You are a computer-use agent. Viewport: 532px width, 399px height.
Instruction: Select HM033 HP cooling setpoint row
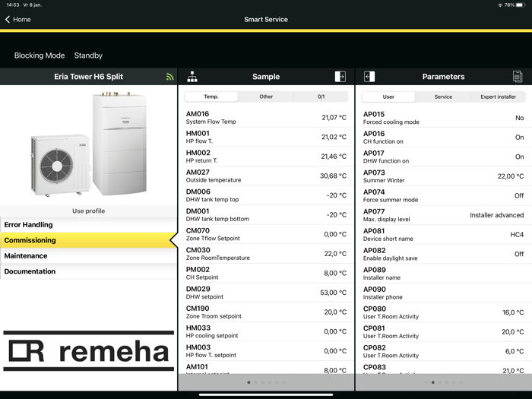click(266, 331)
